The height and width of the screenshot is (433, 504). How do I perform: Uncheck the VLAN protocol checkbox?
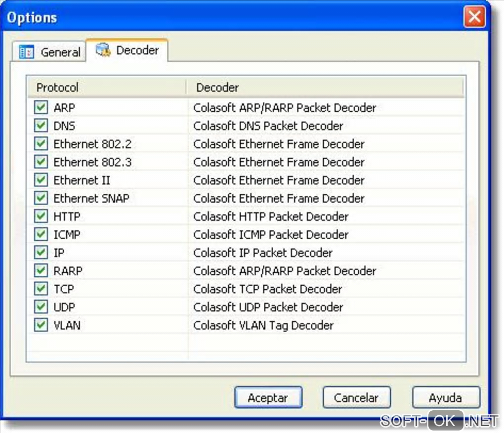click(41, 325)
